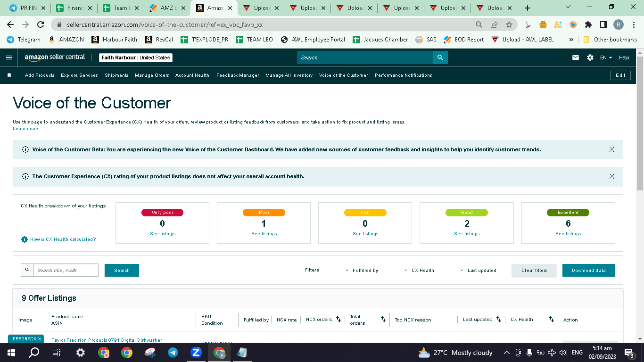This screenshot has height=362, width=644.
Task: Sort listings by the NCX orders column arrows
Action: click(x=339, y=320)
